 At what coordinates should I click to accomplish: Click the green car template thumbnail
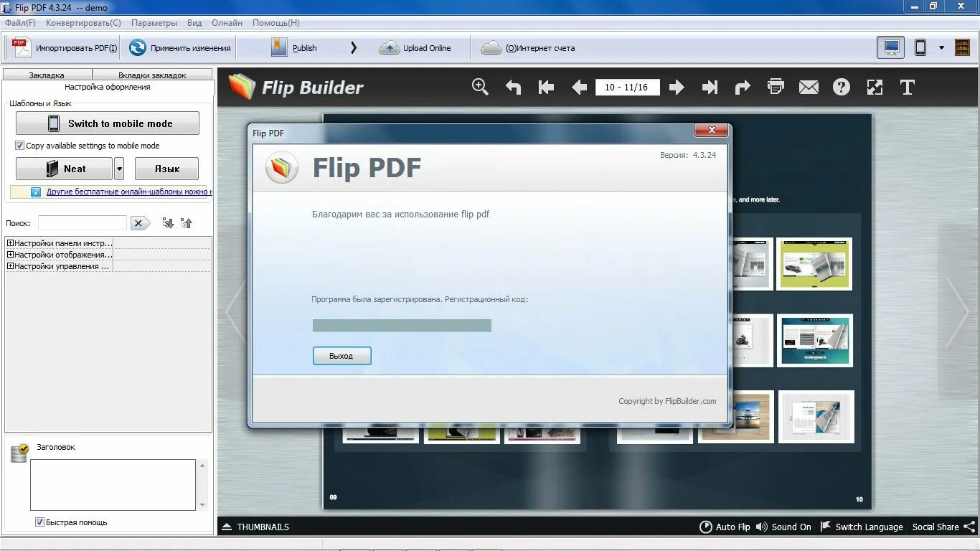814,263
